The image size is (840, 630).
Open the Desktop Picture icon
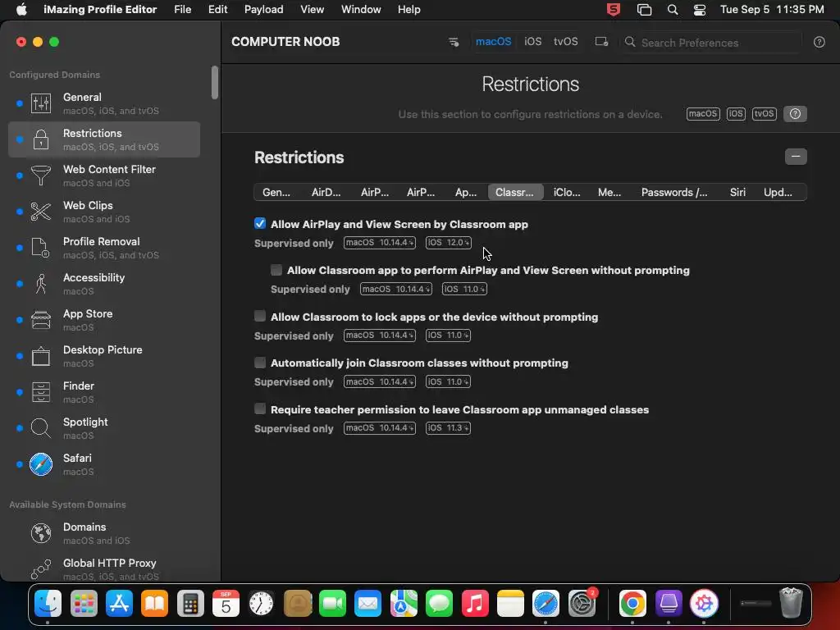pos(41,356)
